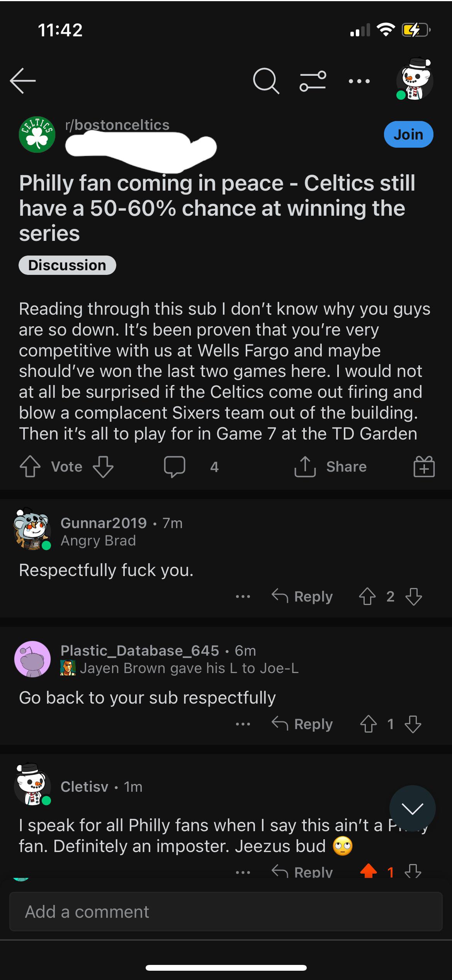Tap the Add a comment field
Screen dimensions: 452x980
(x=226, y=912)
